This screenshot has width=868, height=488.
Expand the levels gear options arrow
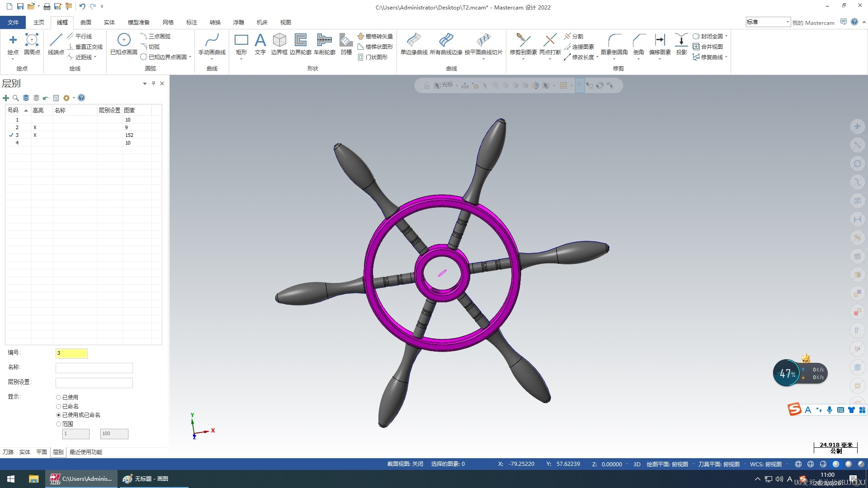74,98
